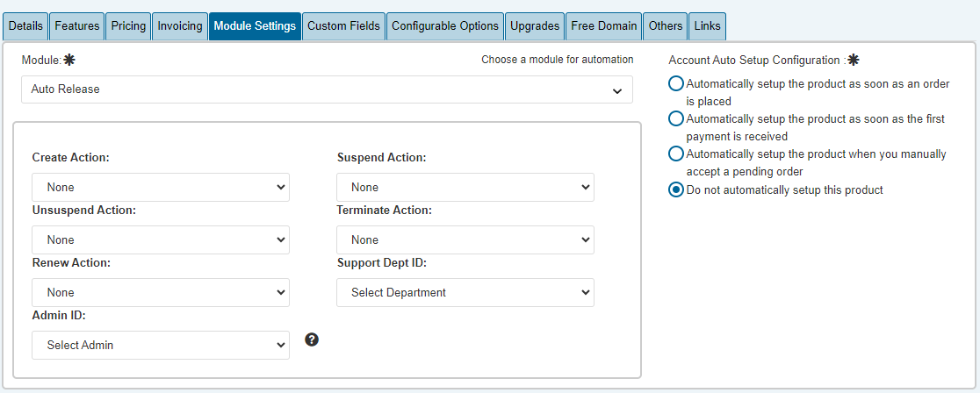Choose setup when first payment is received

(675, 118)
